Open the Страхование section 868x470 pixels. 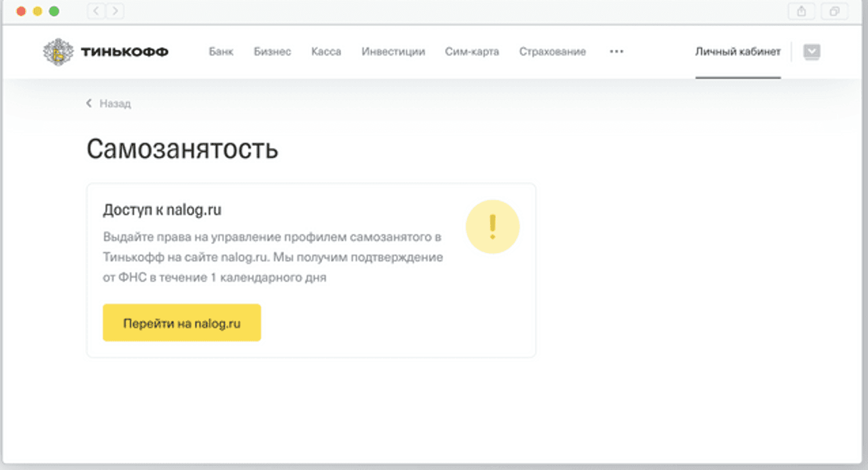[552, 51]
